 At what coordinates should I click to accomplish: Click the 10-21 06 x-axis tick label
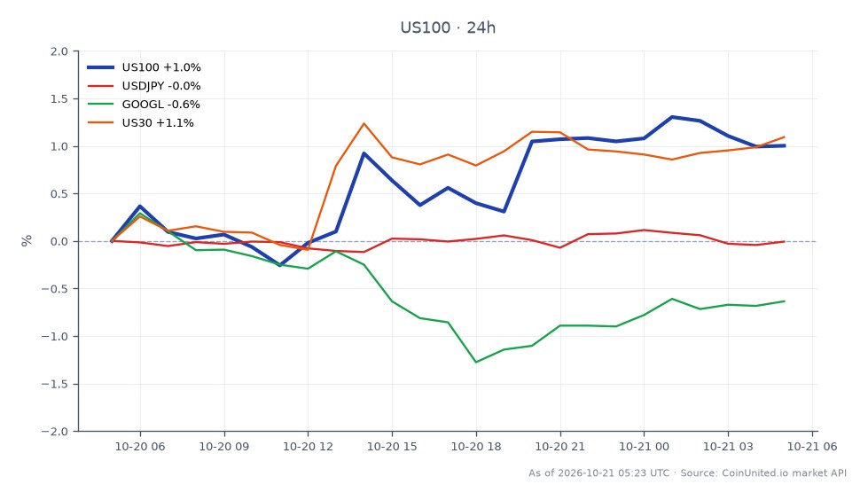pos(812,446)
